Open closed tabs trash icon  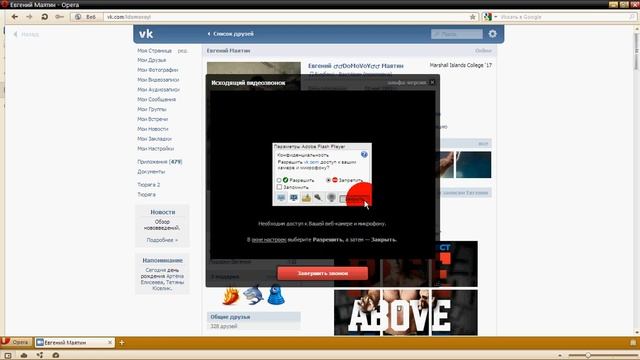tap(633, 342)
